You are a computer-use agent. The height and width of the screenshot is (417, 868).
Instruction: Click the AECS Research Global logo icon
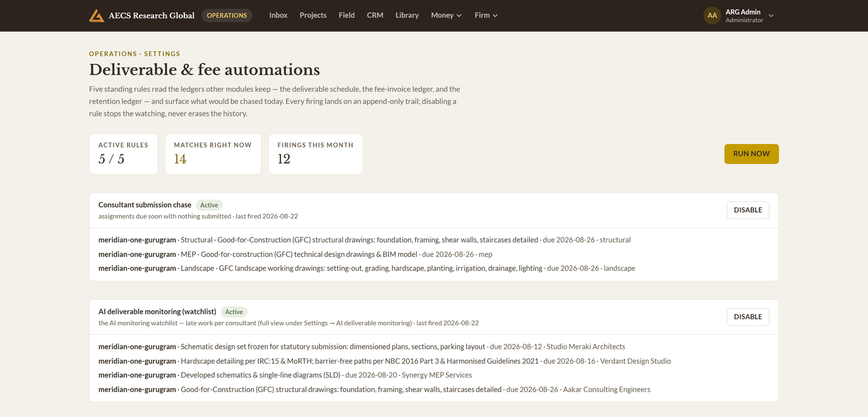click(x=97, y=16)
